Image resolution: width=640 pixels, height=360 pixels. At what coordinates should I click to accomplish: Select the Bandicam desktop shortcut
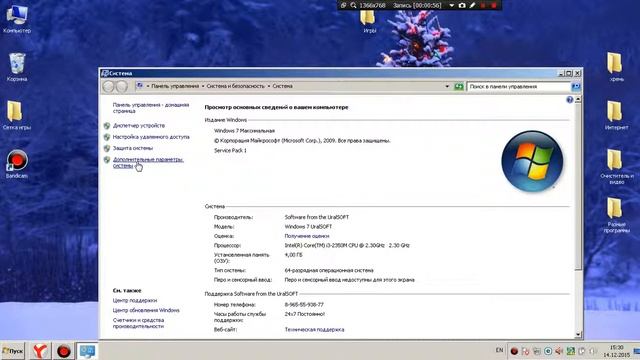pos(17,164)
